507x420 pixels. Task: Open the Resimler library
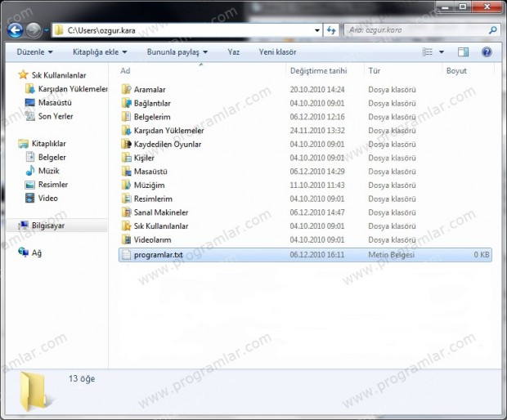47,185
